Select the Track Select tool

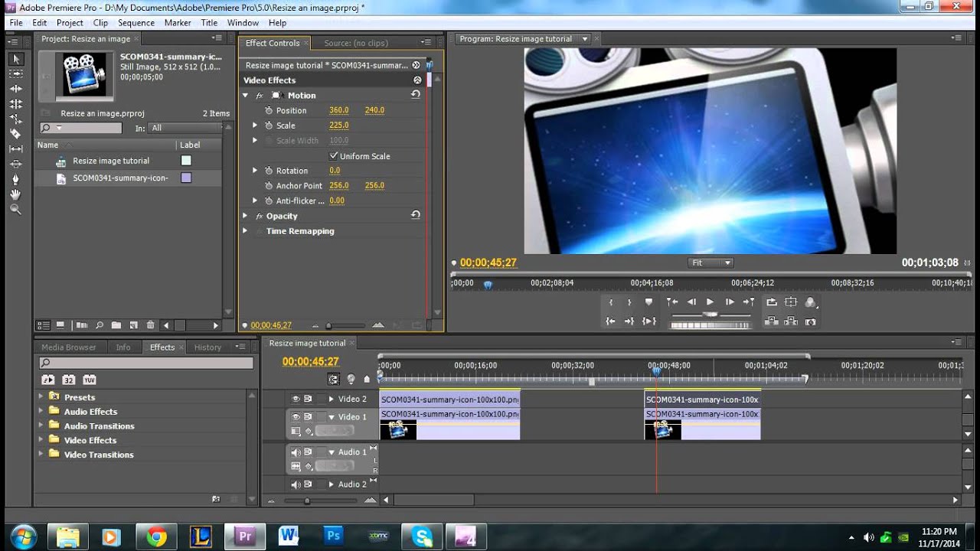(x=16, y=73)
